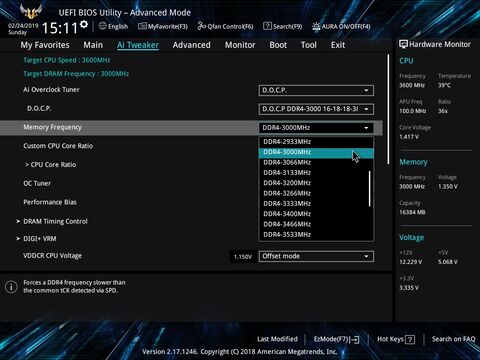
Task: Click the AURA ON/OFF light icon
Action: (316, 26)
